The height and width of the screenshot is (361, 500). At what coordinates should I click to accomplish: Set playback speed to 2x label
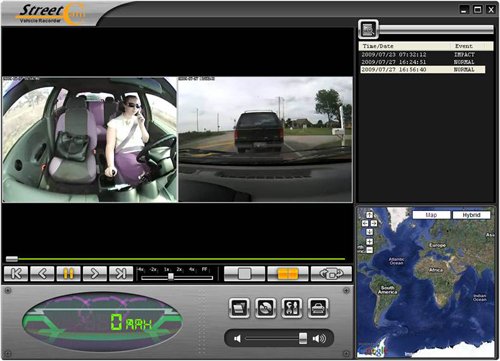pyautogui.click(x=179, y=269)
